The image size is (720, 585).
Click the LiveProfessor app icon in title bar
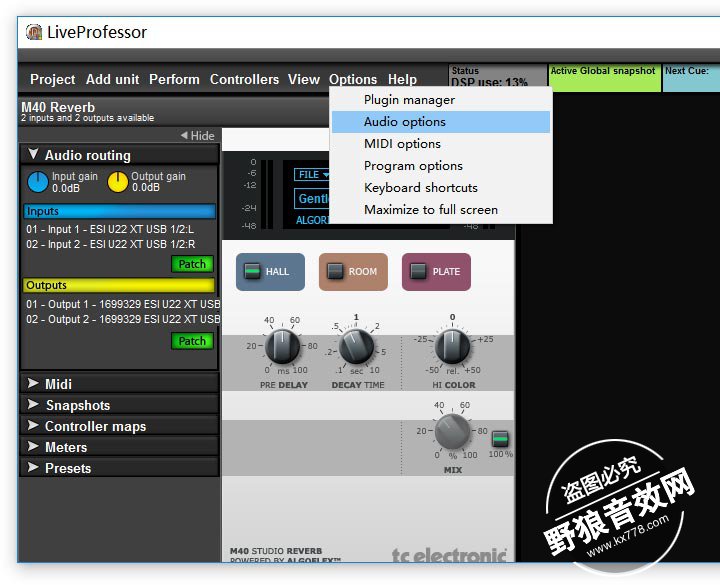coord(34,32)
